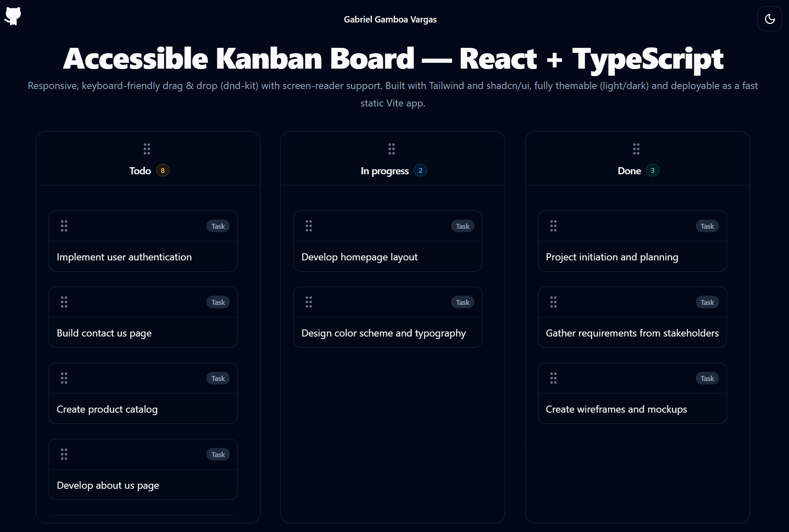This screenshot has height=532, width=789.
Task: Click the Todo column drag handle
Action: click(146, 149)
